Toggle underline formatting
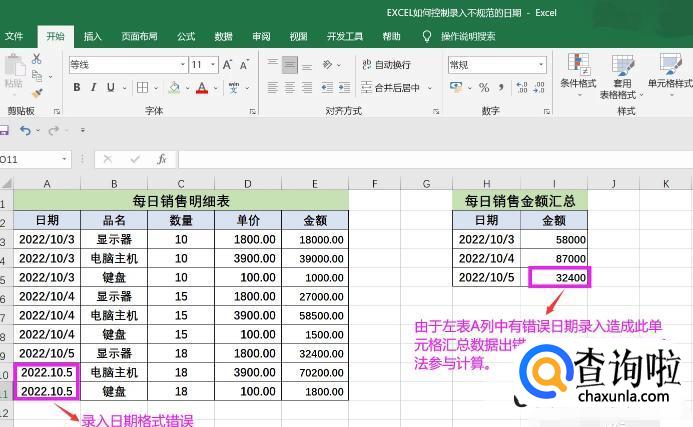 (110, 88)
